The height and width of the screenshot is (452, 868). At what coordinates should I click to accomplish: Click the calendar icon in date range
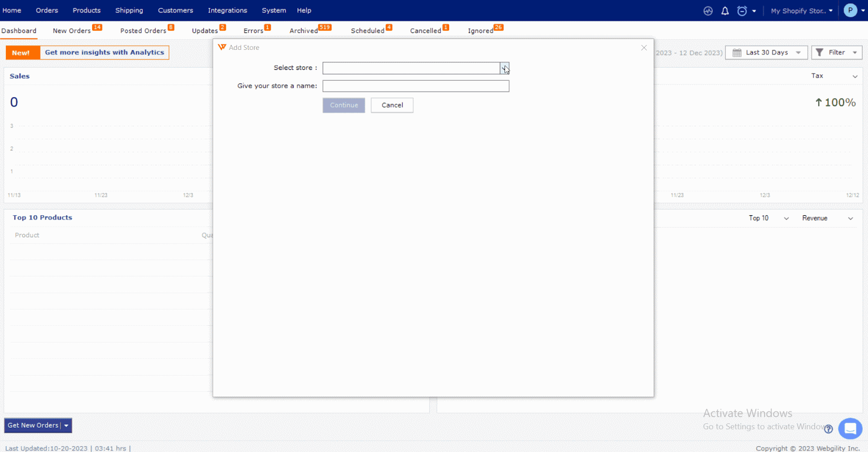tap(737, 53)
